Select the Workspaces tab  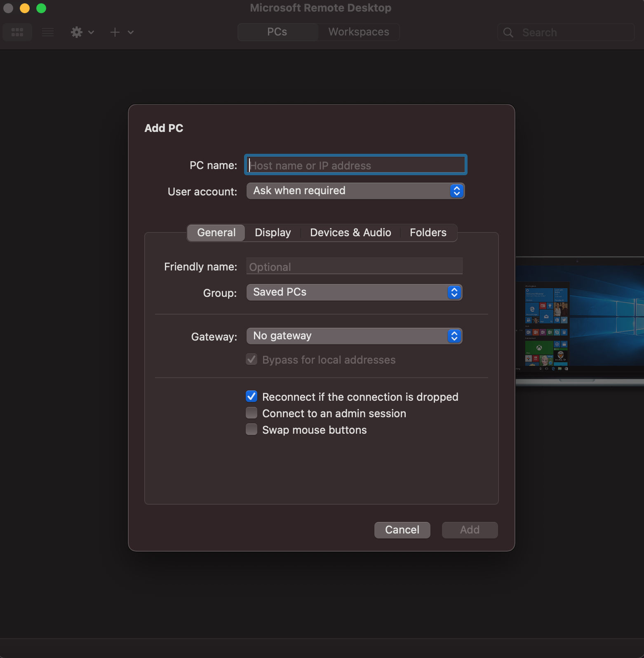359,32
